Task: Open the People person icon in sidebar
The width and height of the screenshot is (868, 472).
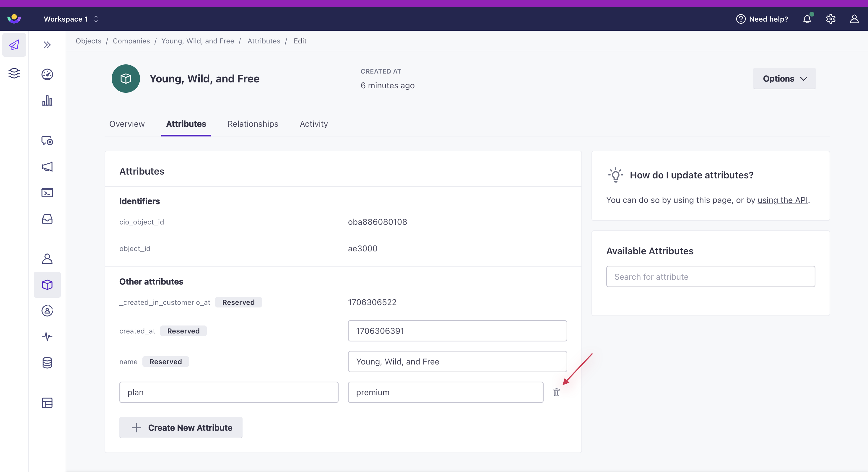Action: click(47, 259)
